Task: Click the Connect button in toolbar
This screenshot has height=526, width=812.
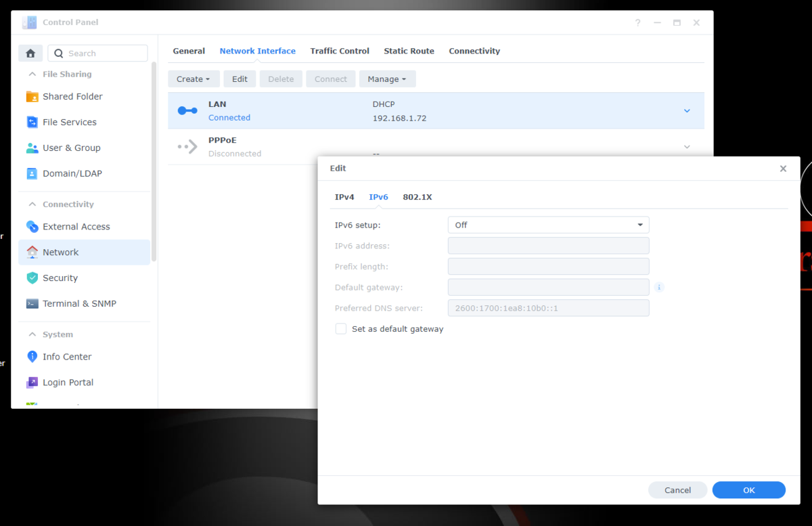Action: tap(330, 79)
